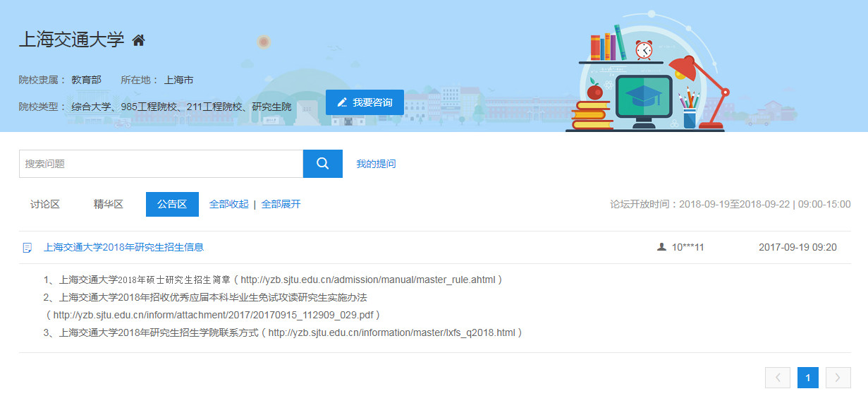Image resolution: width=868 pixels, height=396 pixels.
Task: Go to next page arrow
Action: (x=838, y=378)
